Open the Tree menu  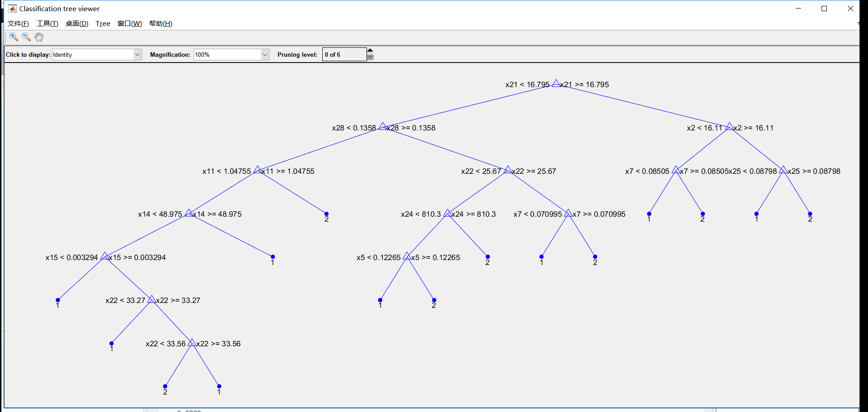[103, 24]
